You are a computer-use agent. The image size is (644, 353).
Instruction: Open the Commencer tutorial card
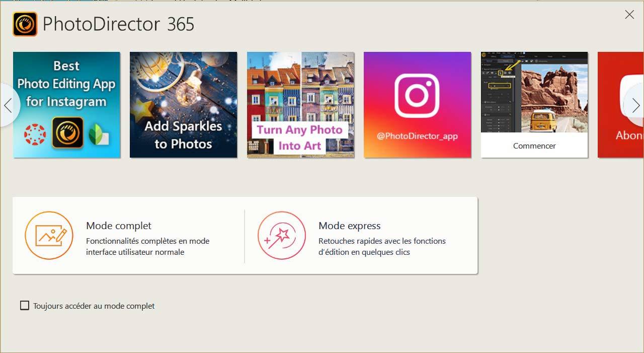(x=534, y=105)
